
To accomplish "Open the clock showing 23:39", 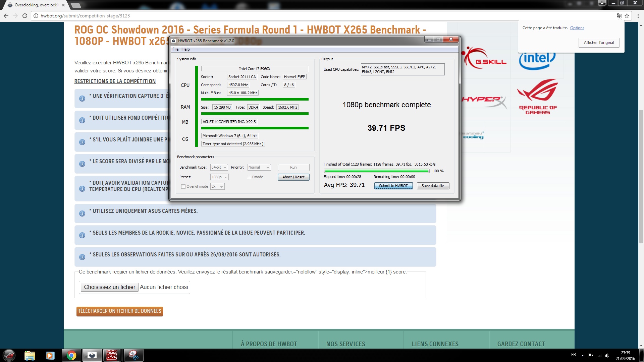I will point(625,356).
